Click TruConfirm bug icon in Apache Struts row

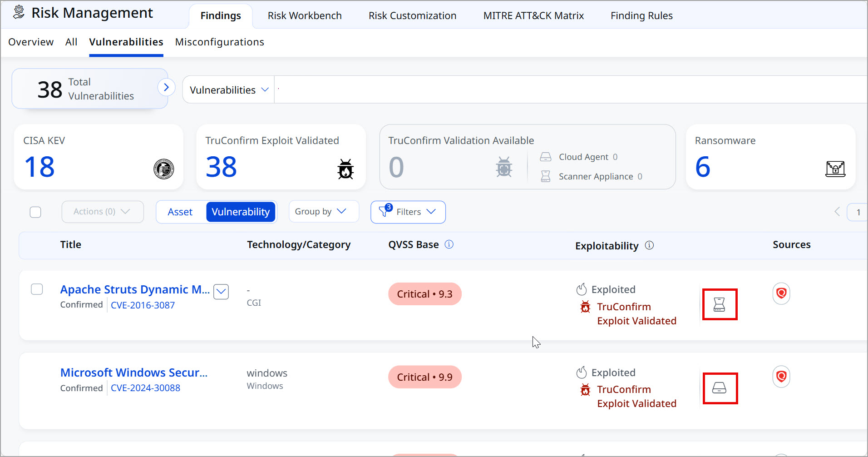586,307
